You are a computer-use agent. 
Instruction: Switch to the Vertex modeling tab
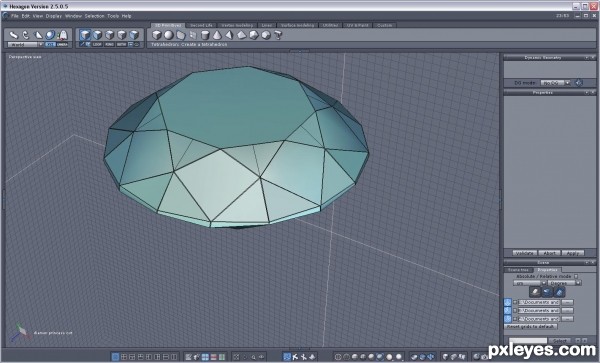coord(237,25)
